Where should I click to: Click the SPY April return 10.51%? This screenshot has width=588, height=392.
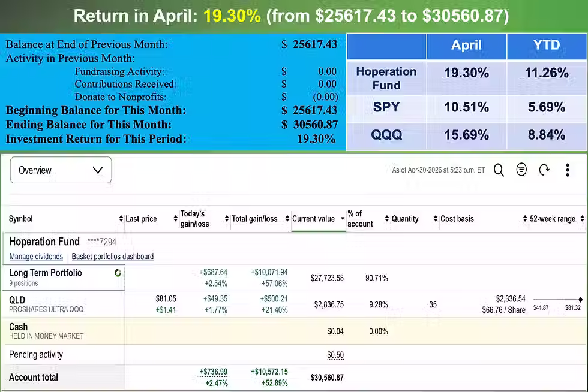point(467,107)
